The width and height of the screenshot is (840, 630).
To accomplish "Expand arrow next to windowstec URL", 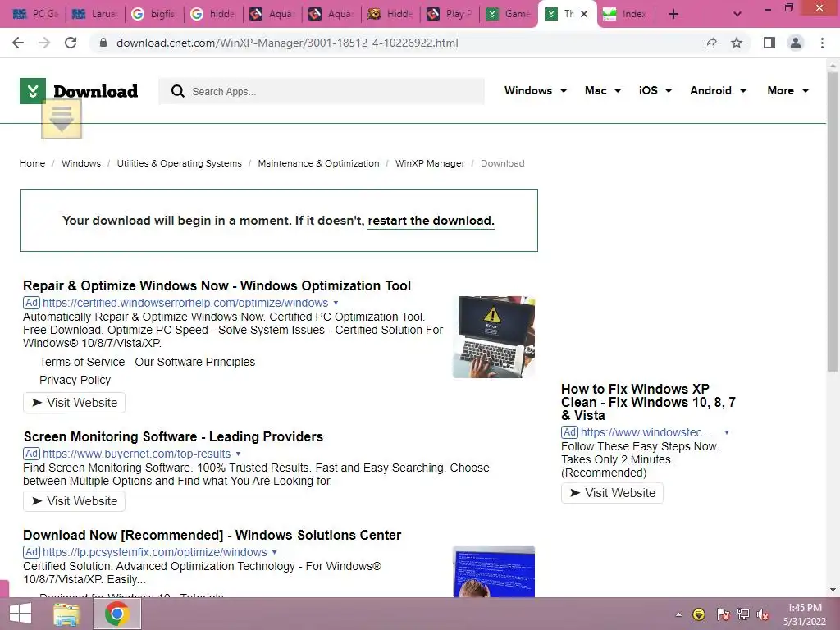I will point(727,432).
